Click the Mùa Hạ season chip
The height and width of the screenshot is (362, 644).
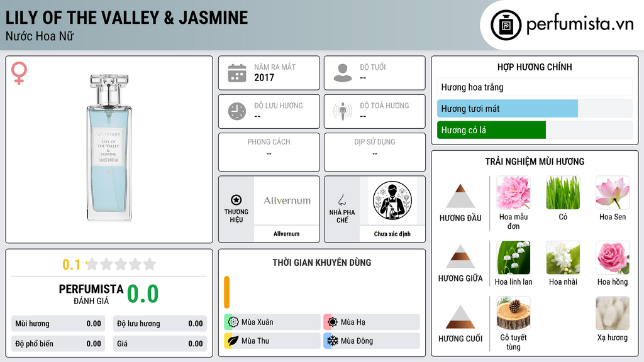tap(372, 322)
